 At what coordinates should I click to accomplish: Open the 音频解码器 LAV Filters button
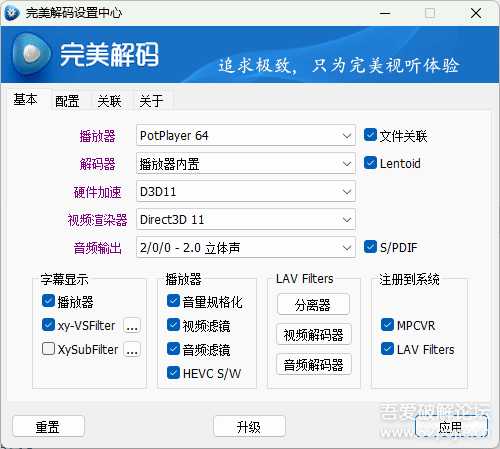[313, 364]
